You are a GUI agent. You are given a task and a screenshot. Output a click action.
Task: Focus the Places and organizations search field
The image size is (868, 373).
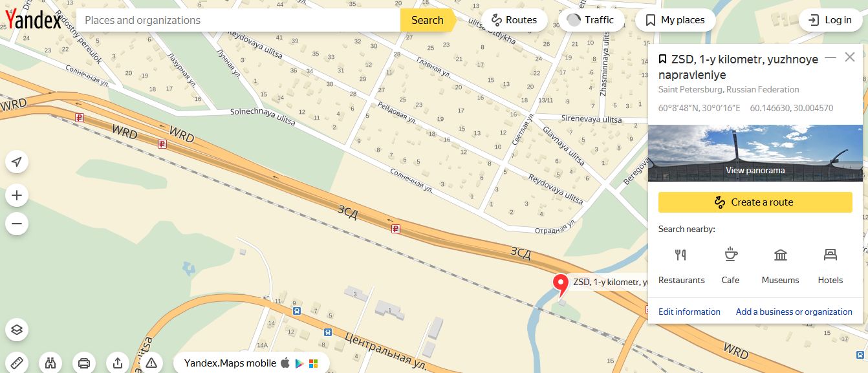[x=239, y=20]
